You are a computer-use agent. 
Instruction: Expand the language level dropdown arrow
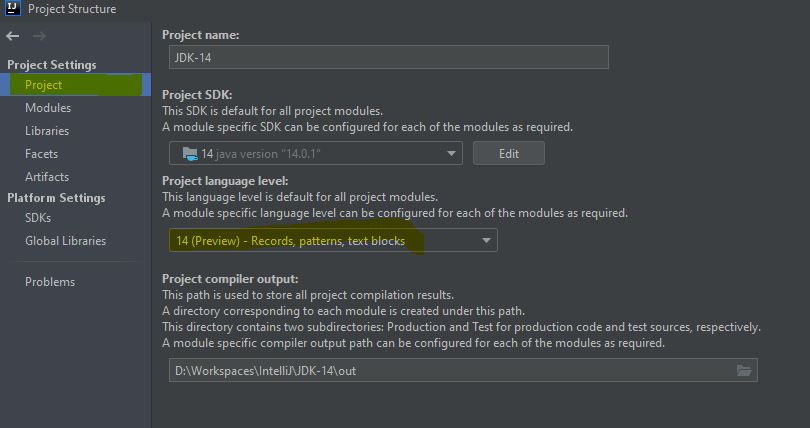pos(486,240)
